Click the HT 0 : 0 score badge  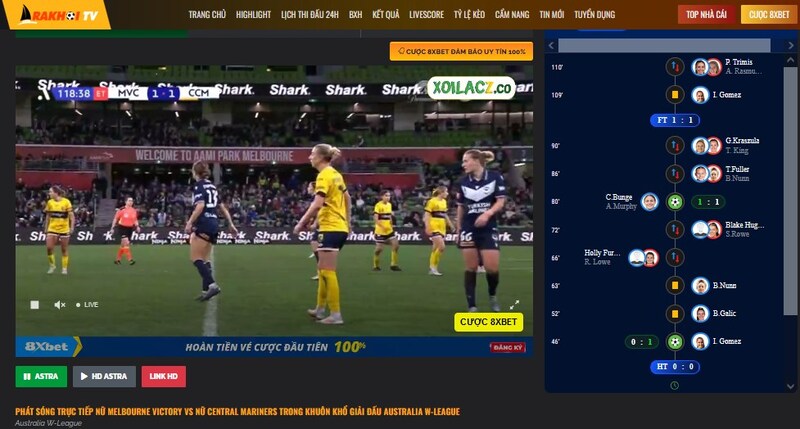674,366
